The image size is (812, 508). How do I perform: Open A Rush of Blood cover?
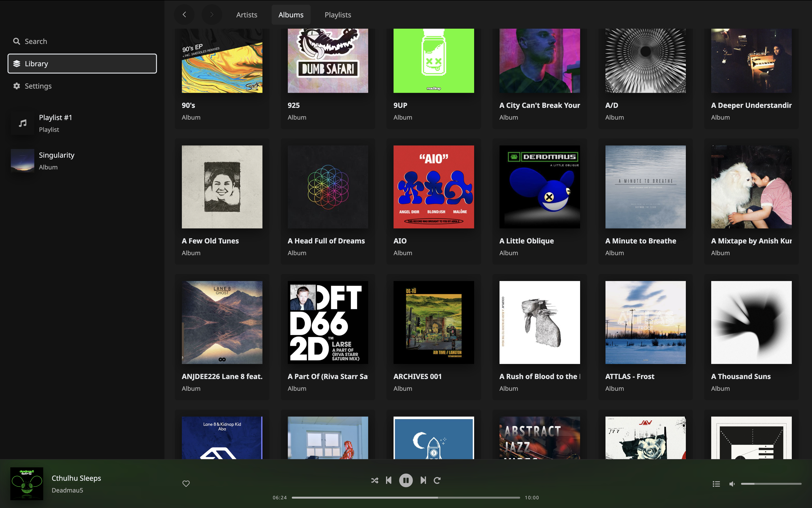[539, 323]
